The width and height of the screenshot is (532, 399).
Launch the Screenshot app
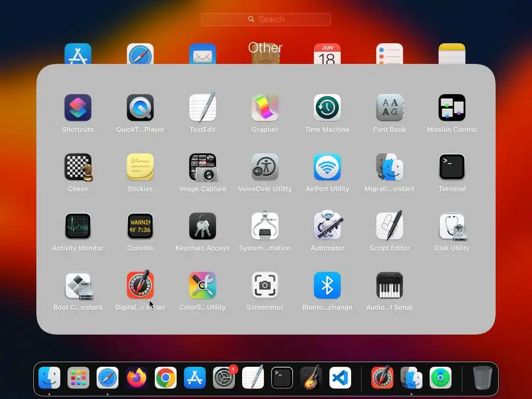pyautogui.click(x=265, y=285)
